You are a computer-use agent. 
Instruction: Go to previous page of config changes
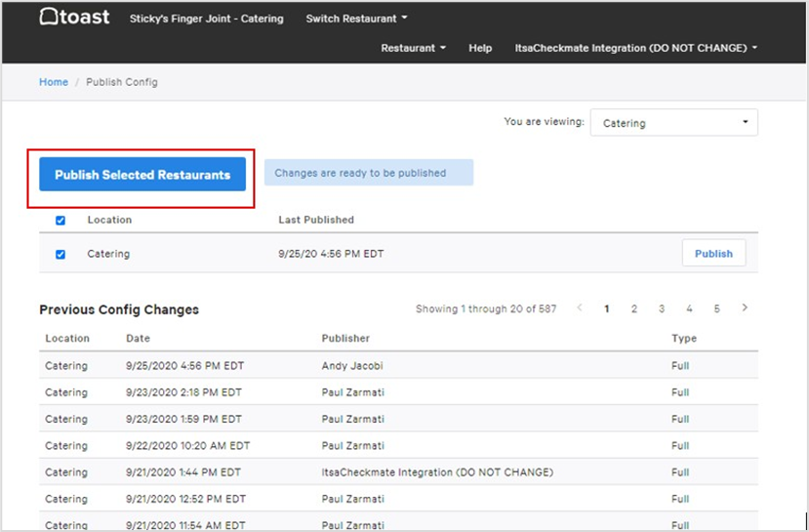coord(580,308)
